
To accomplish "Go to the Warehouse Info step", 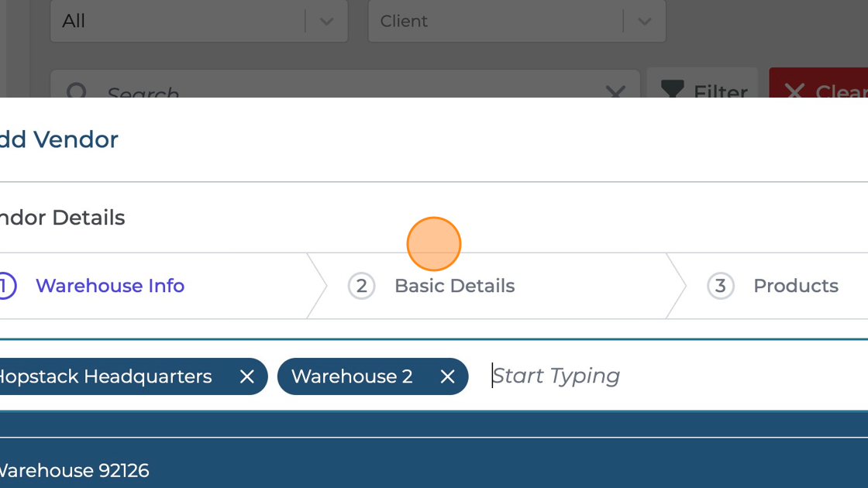I will click(110, 286).
